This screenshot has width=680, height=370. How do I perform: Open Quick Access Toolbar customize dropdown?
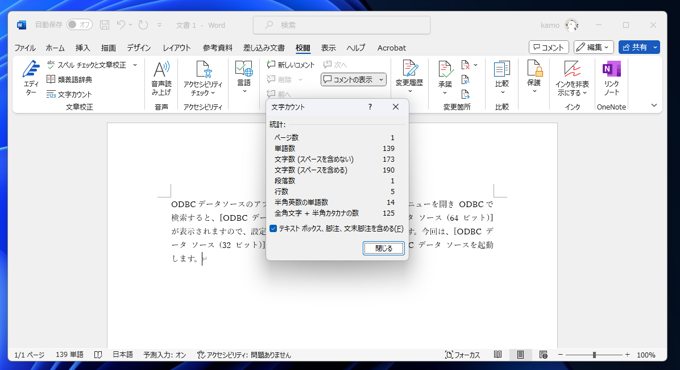159,25
